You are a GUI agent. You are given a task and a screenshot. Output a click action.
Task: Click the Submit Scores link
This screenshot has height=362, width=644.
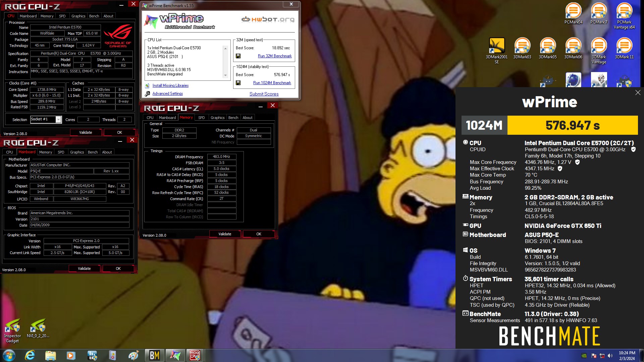tap(264, 94)
